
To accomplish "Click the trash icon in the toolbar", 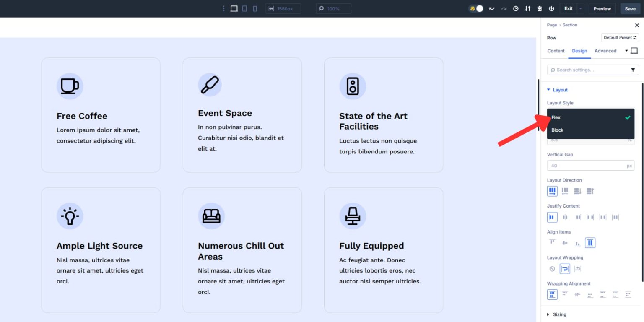I will [539, 8].
